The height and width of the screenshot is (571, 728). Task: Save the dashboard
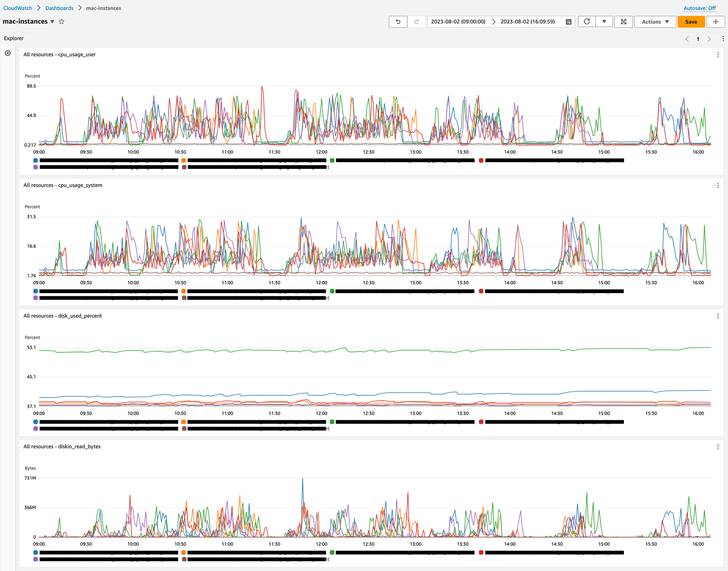691,22
